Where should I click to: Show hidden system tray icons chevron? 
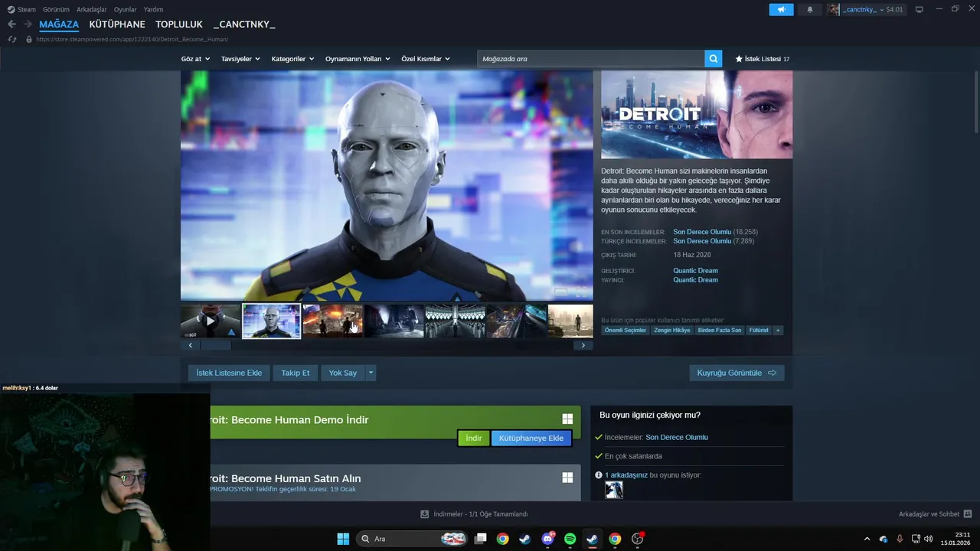pyautogui.click(x=867, y=539)
